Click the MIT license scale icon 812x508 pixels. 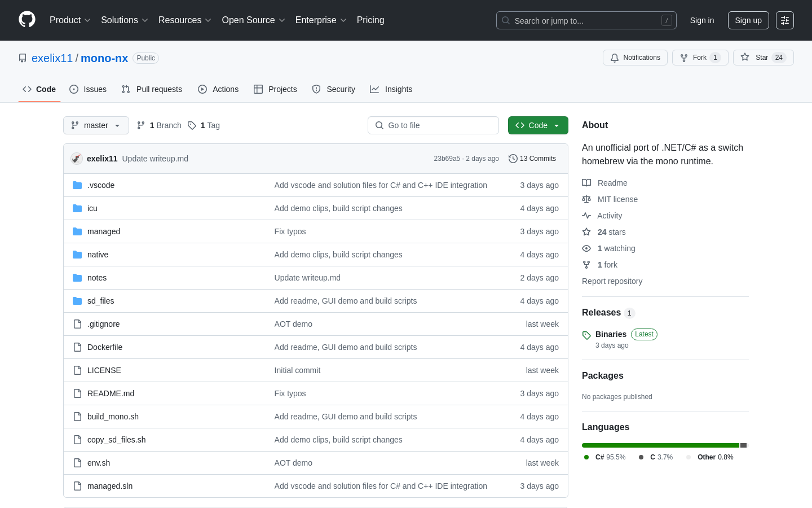click(x=586, y=199)
